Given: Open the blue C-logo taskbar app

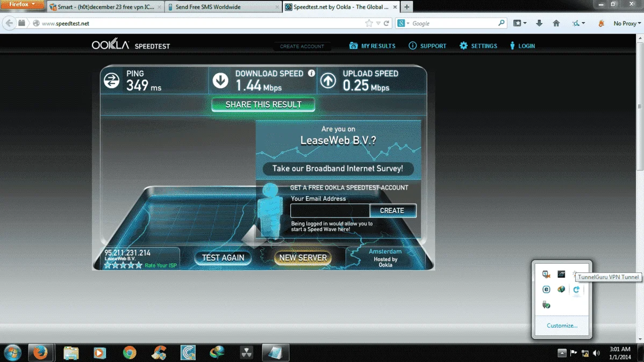Looking at the screenshot, I should pos(188,352).
